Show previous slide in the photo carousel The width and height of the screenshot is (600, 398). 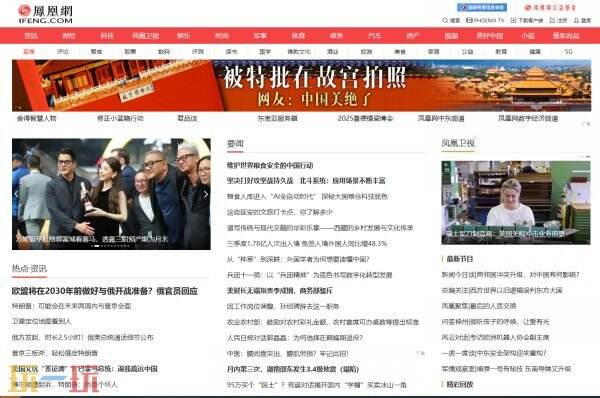pos(16,194)
